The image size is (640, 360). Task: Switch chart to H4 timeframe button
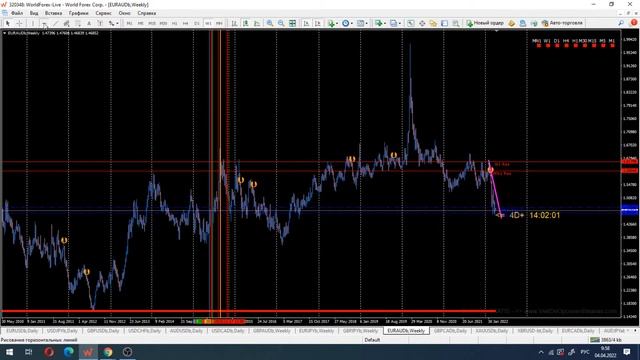tap(186, 23)
